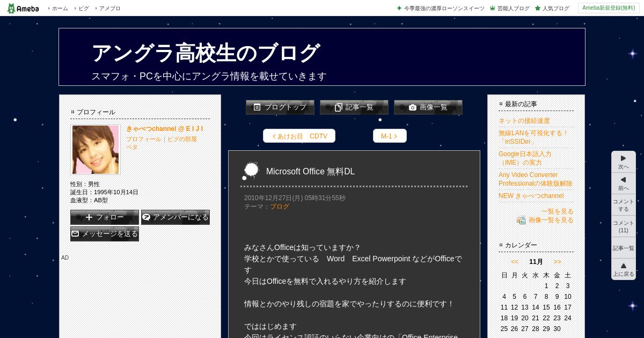Open アメブロ in top navigation

(x=109, y=9)
